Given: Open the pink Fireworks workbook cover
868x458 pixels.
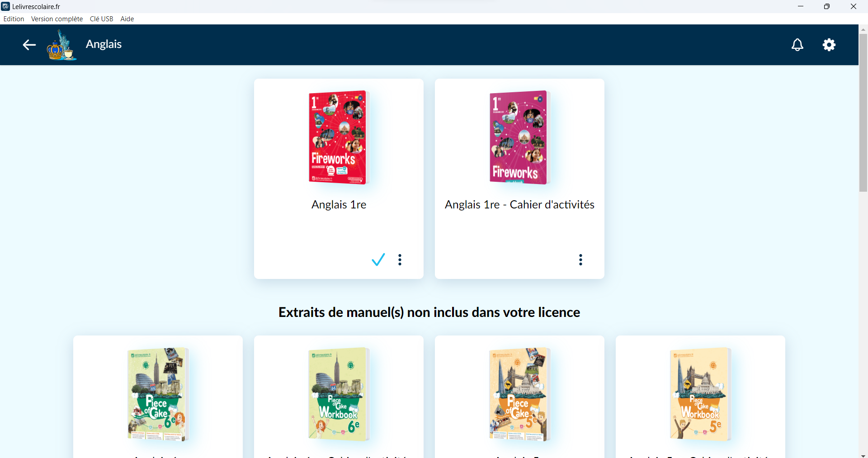Looking at the screenshot, I should click(x=519, y=137).
